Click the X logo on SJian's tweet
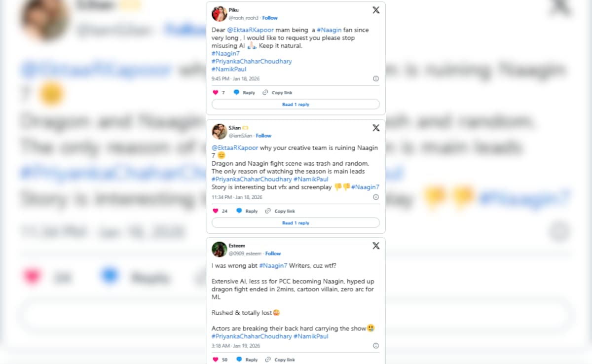Viewport: 592px width, 364px height. pyautogui.click(x=376, y=128)
